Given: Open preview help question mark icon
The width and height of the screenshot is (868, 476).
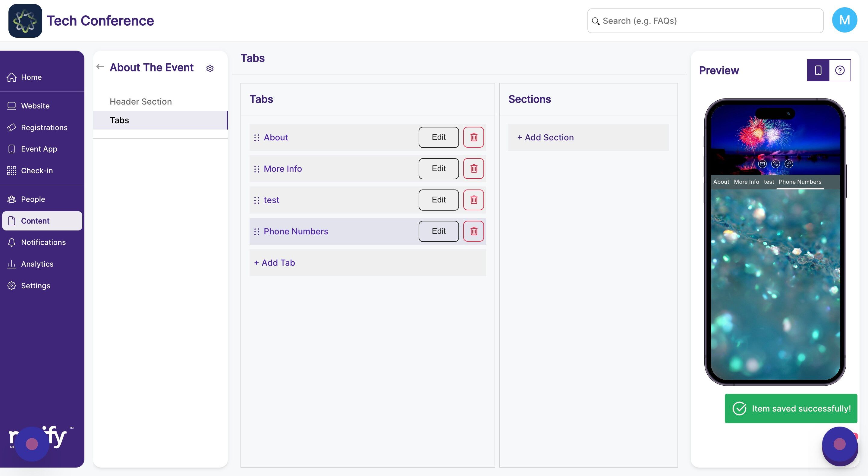Looking at the screenshot, I should 840,70.
